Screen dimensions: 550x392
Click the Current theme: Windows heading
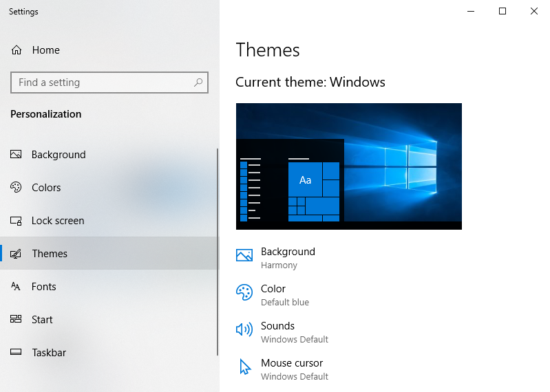point(310,82)
